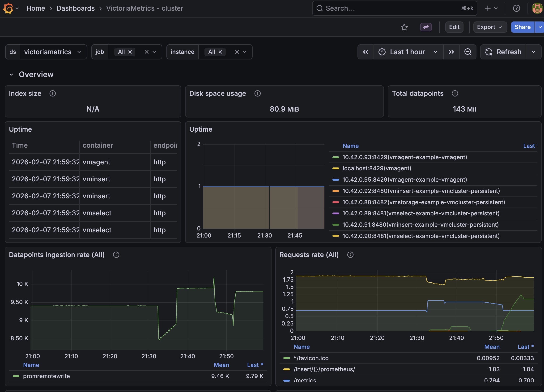The width and height of the screenshot is (544, 392).
Task: Open info tooltip on Index size panel
Action: pyautogui.click(x=52, y=93)
